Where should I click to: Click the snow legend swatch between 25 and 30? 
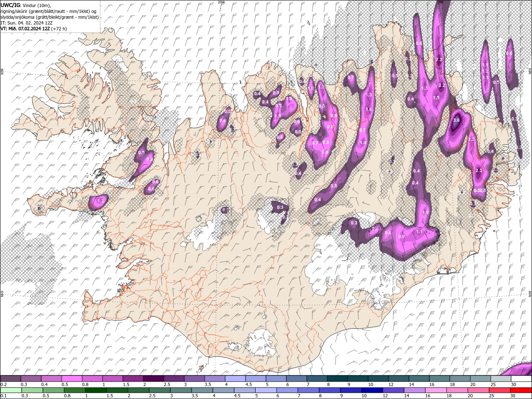(500, 379)
